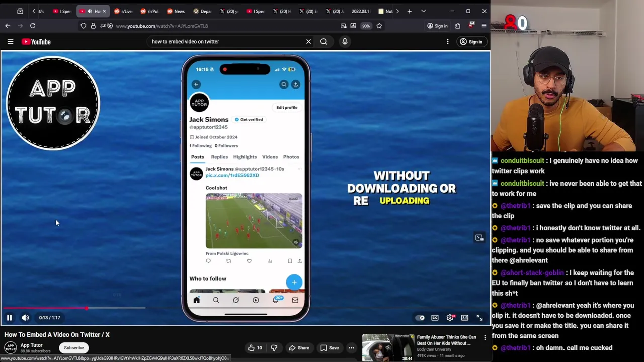Click the magnifier search button

(x=324, y=42)
